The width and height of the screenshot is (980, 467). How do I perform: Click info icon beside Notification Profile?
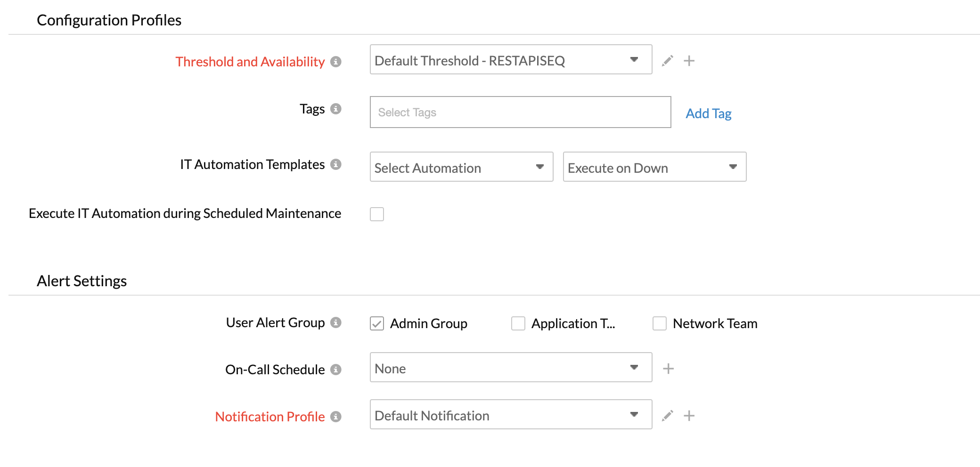pyautogui.click(x=335, y=417)
